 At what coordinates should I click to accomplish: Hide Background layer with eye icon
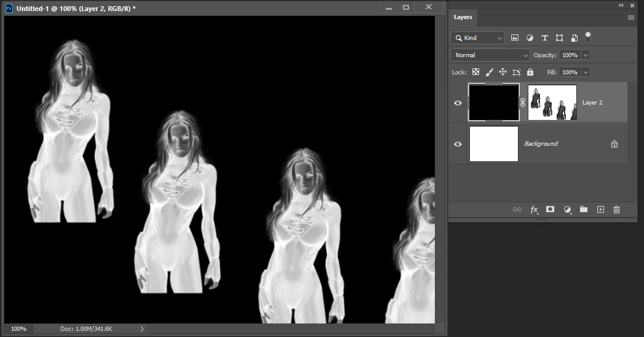coord(458,144)
